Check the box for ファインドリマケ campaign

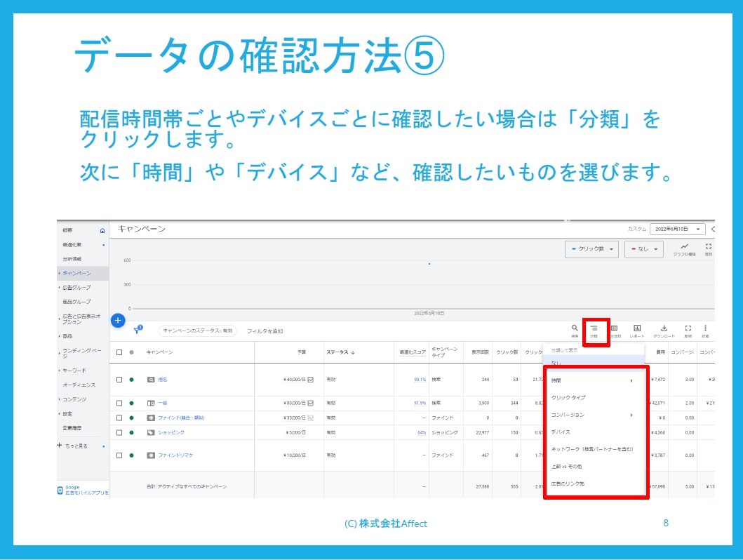119,455
